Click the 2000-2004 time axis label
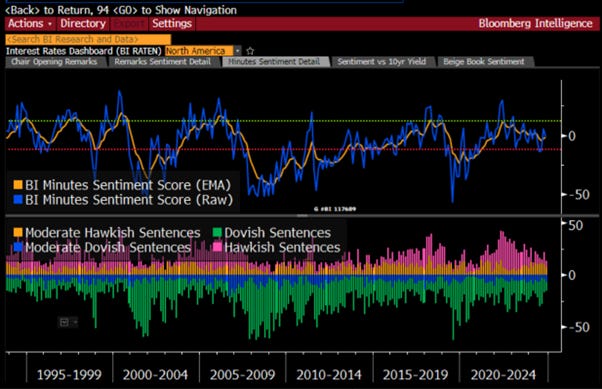This screenshot has height=389, width=602. pyautogui.click(x=155, y=375)
